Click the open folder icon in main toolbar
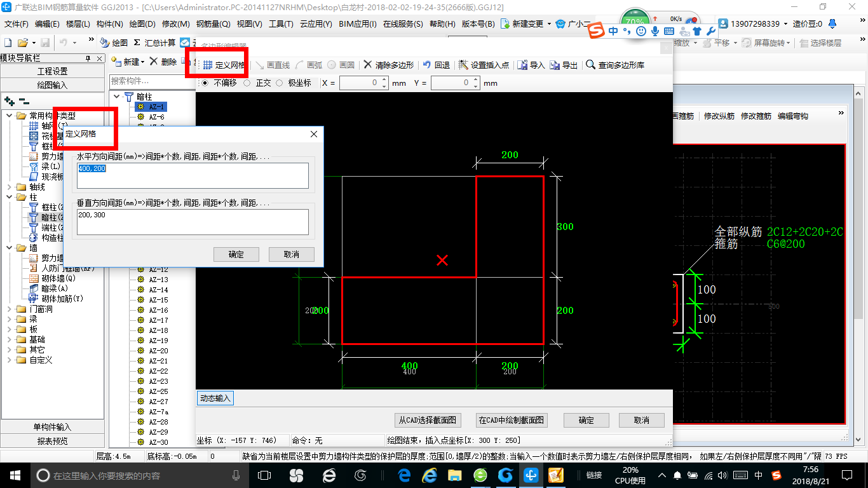 [23, 43]
